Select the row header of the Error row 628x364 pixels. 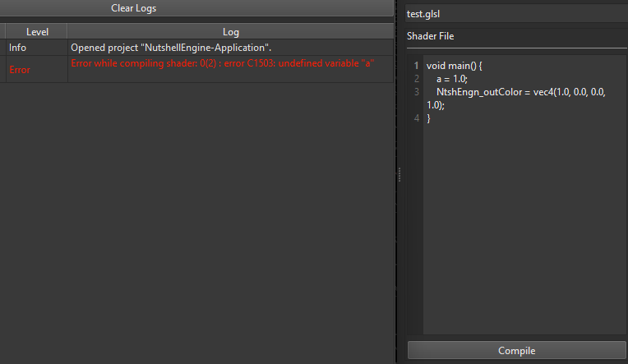pos(3,69)
